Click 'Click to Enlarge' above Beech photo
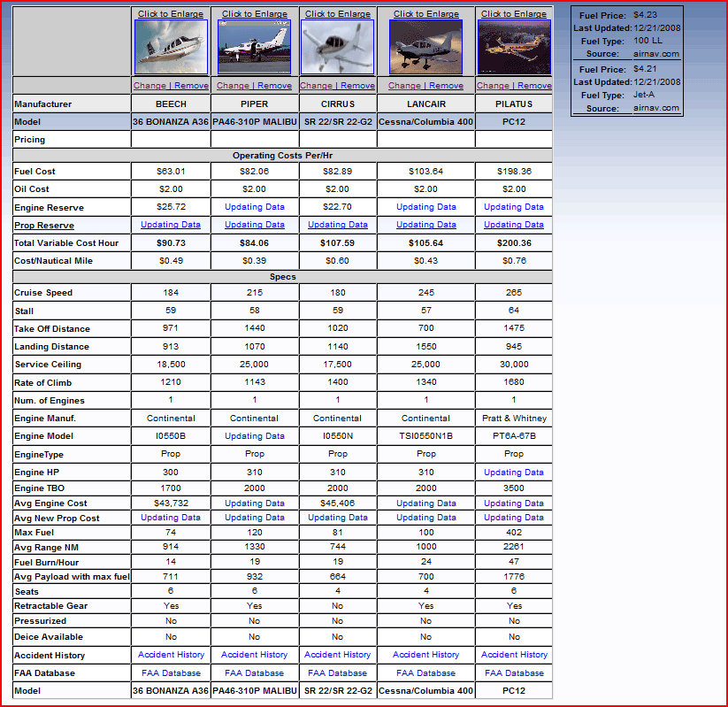 pos(171,14)
